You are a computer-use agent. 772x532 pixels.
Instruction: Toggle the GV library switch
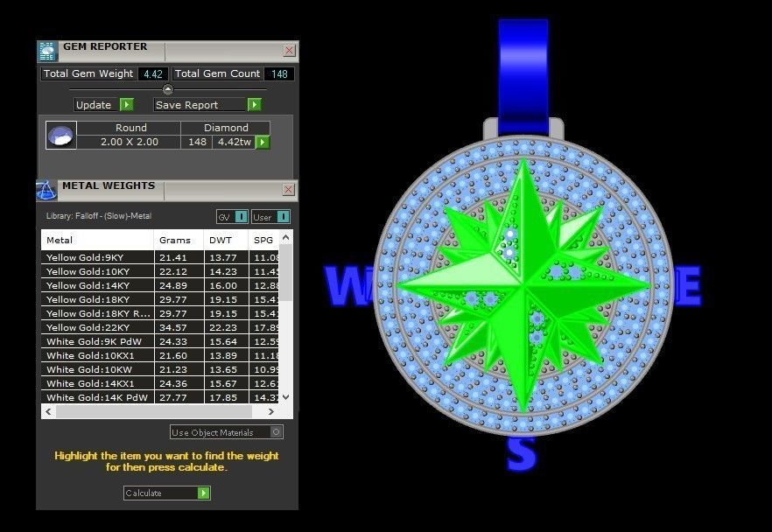(241, 216)
